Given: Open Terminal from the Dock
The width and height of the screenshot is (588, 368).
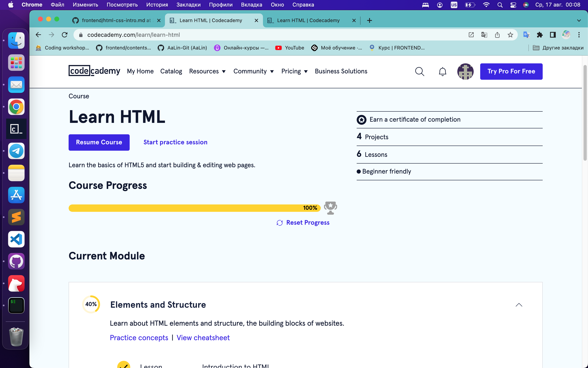Looking at the screenshot, I should (16, 305).
